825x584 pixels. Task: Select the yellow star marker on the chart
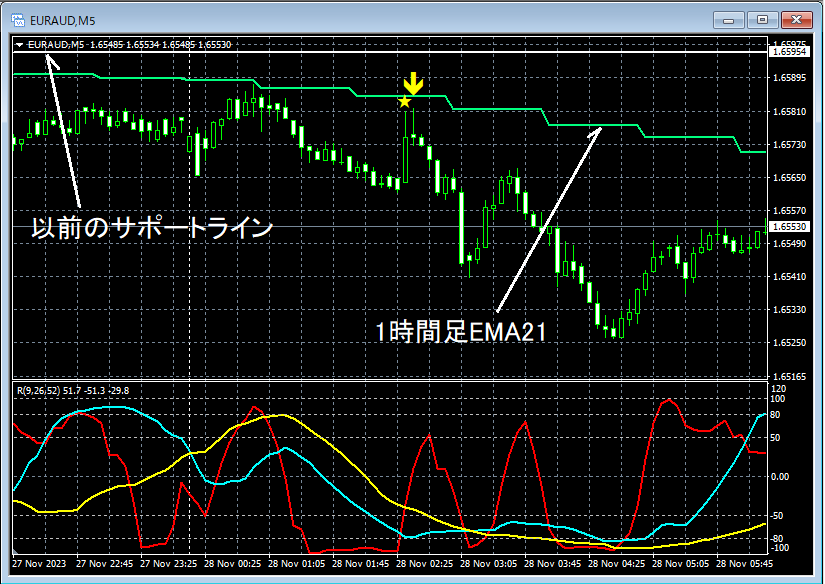(x=404, y=102)
